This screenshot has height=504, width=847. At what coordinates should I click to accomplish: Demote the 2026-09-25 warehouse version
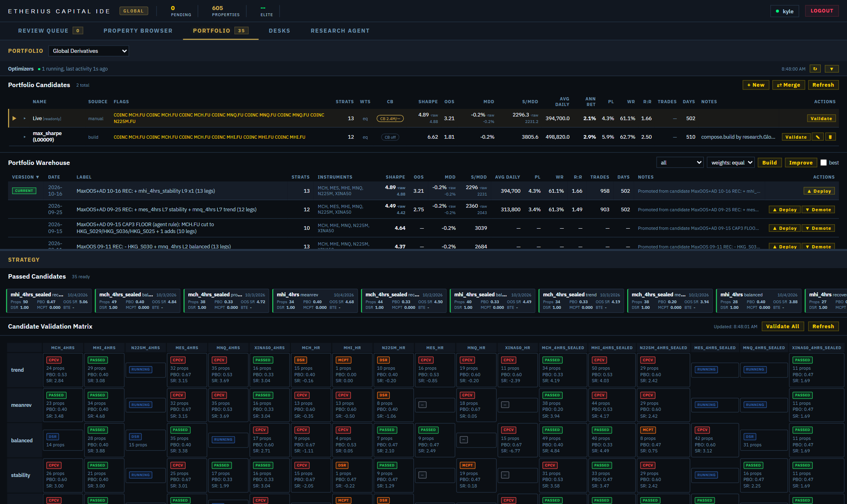pyautogui.click(x=818, y=210)
